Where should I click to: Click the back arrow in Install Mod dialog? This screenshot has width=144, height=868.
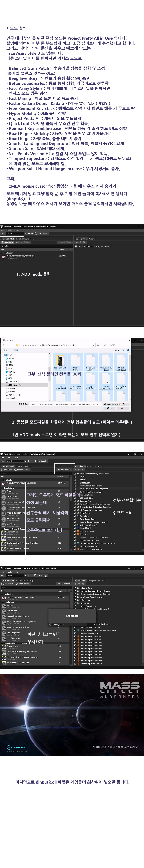[x=3, y=345]
